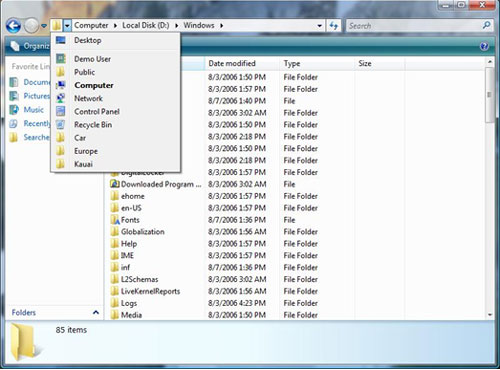Click the scrollbar up arrow
500x370 pixels.
point(490,62)
